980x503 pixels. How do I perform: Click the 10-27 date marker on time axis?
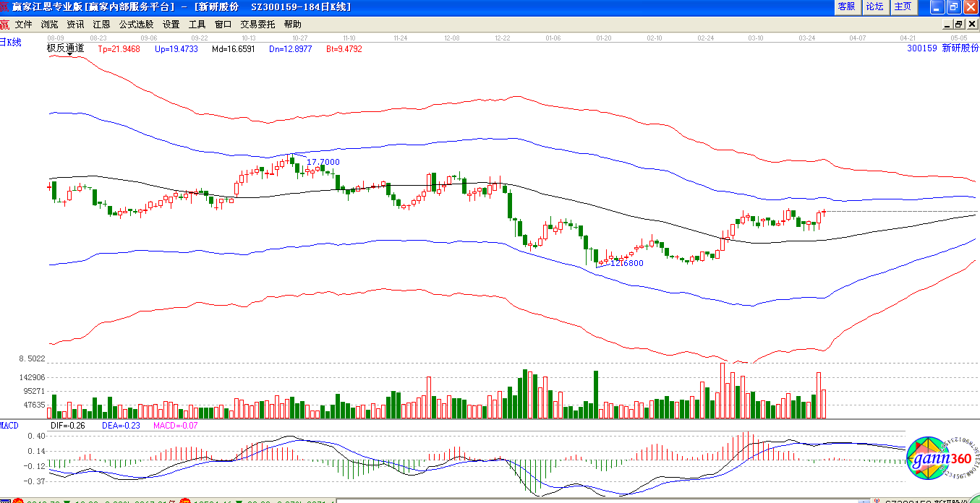(300, 37)
